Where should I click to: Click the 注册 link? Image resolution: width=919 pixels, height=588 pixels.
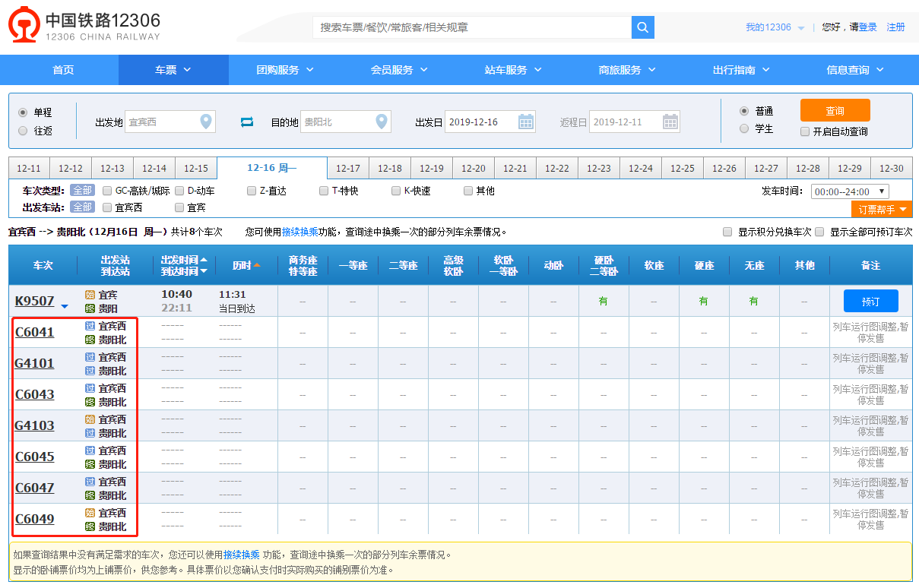point(895,27)
